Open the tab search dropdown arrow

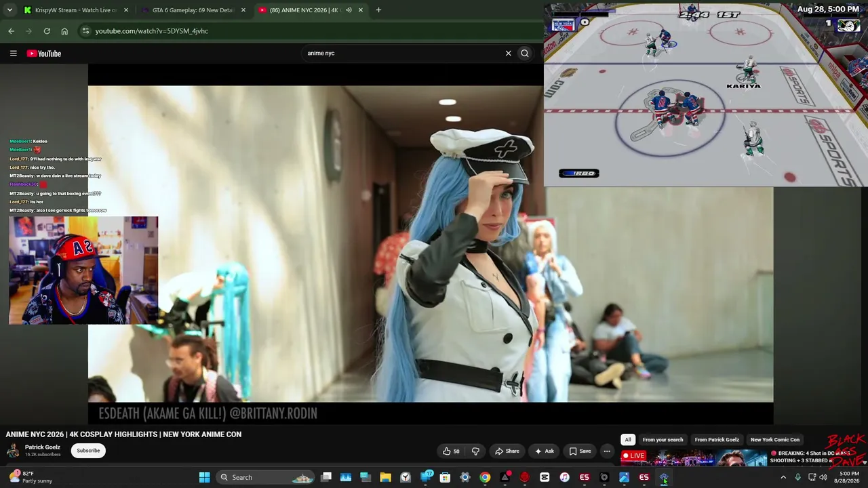coord(9,10)
